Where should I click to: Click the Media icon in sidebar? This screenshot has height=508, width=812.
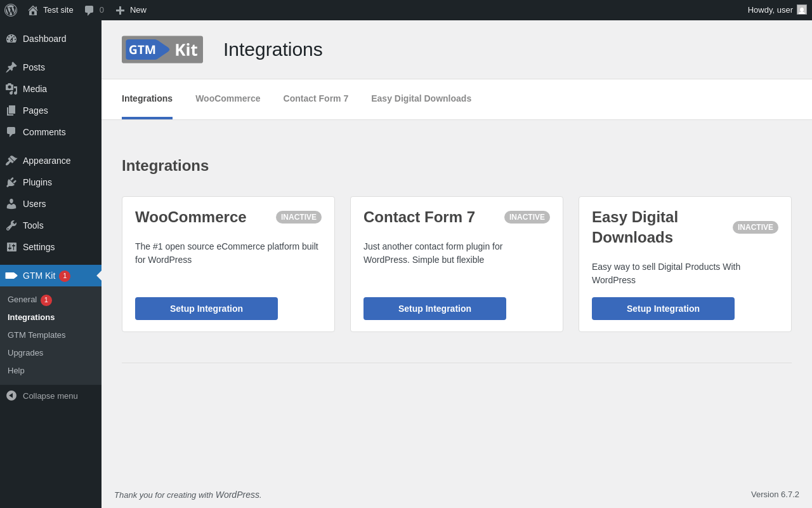11,89
